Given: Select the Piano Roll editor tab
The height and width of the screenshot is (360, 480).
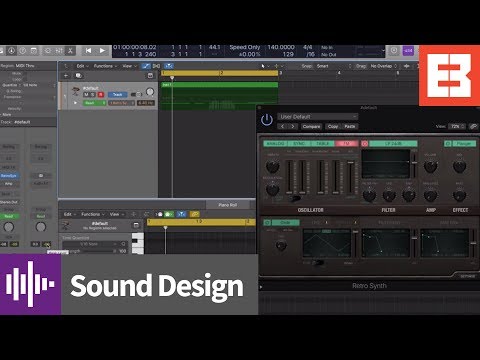Looking at the screenshot, I should (x=228, y=205).
